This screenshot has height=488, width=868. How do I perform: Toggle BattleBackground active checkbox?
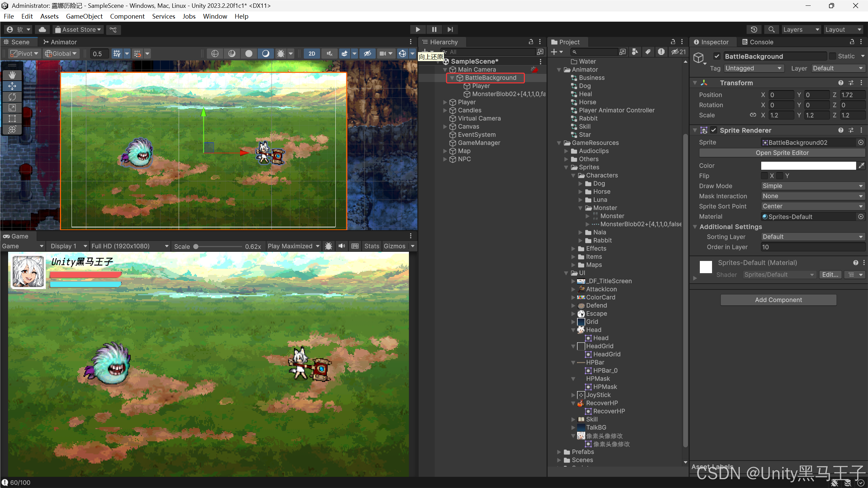click(x=717, y=56)
